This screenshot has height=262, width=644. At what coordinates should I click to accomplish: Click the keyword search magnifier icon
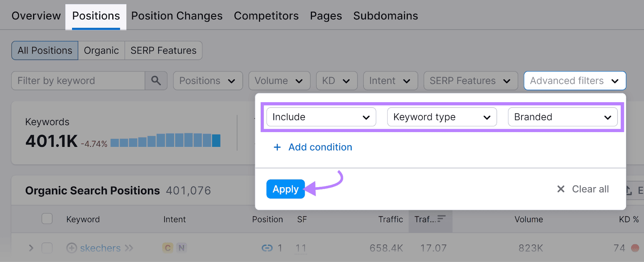pos(156,80)
